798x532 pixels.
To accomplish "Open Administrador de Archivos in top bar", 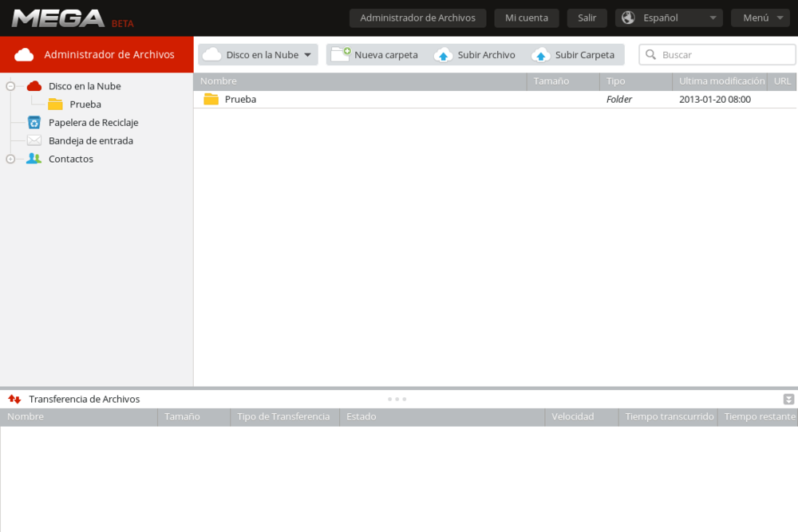I will coord(417,18).
